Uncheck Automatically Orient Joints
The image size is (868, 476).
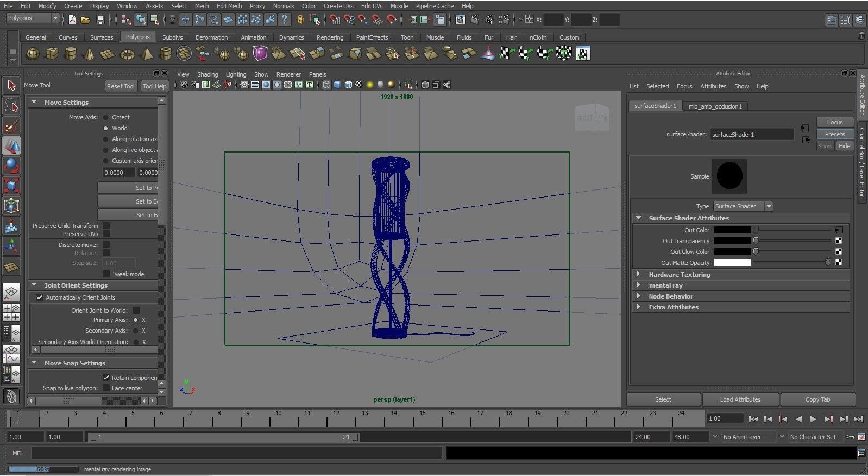pyautogui.click(x=40, y=297)
